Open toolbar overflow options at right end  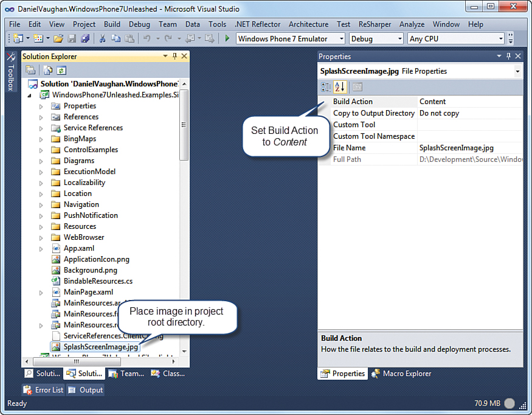[x=511, y=38]
